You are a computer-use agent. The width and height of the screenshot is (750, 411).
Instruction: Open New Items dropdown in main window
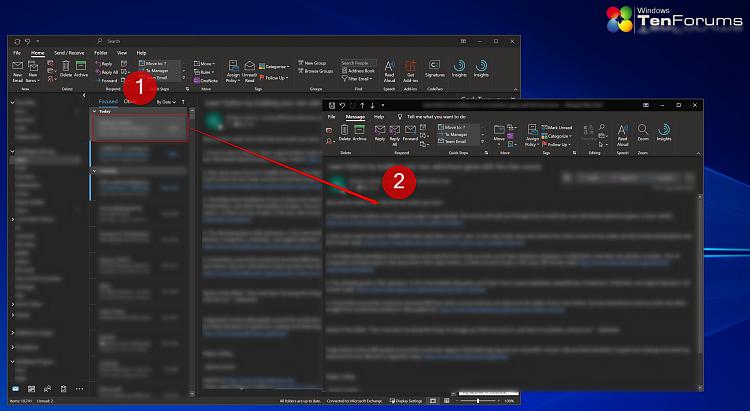tap(33, 71)
